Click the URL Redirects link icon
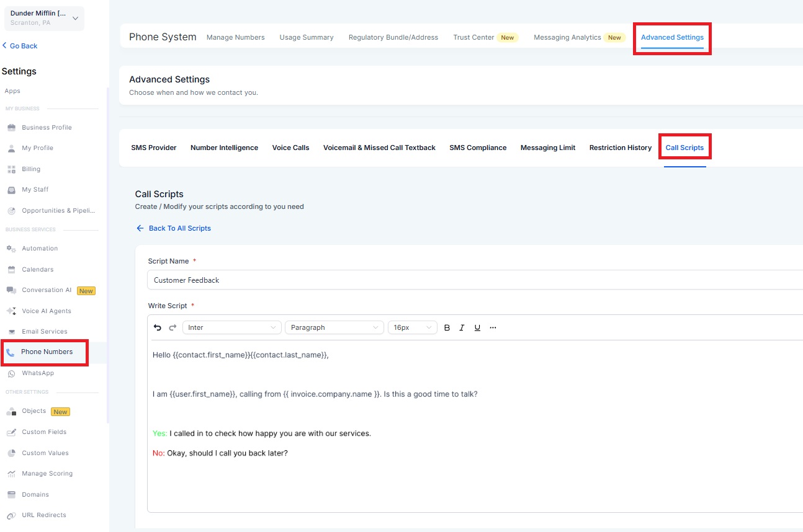This screenshot has width=803, height=532. (x=11, y=515)
